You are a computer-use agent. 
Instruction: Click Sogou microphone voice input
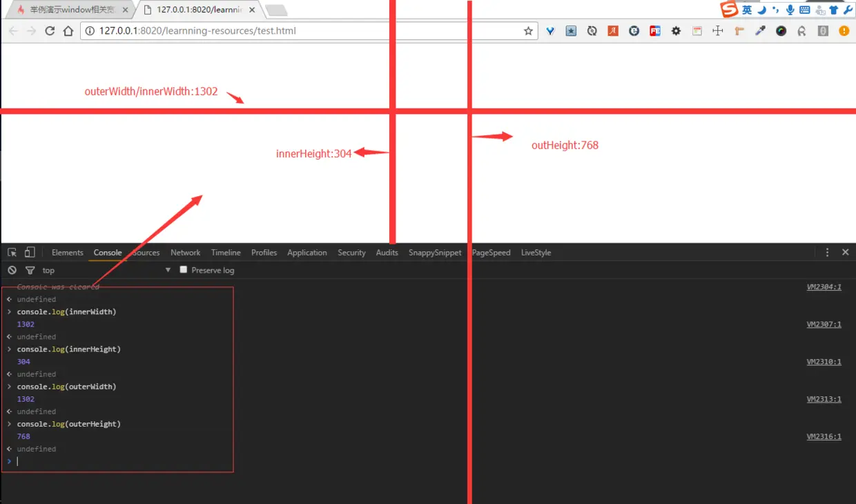[x=790, y=10]
